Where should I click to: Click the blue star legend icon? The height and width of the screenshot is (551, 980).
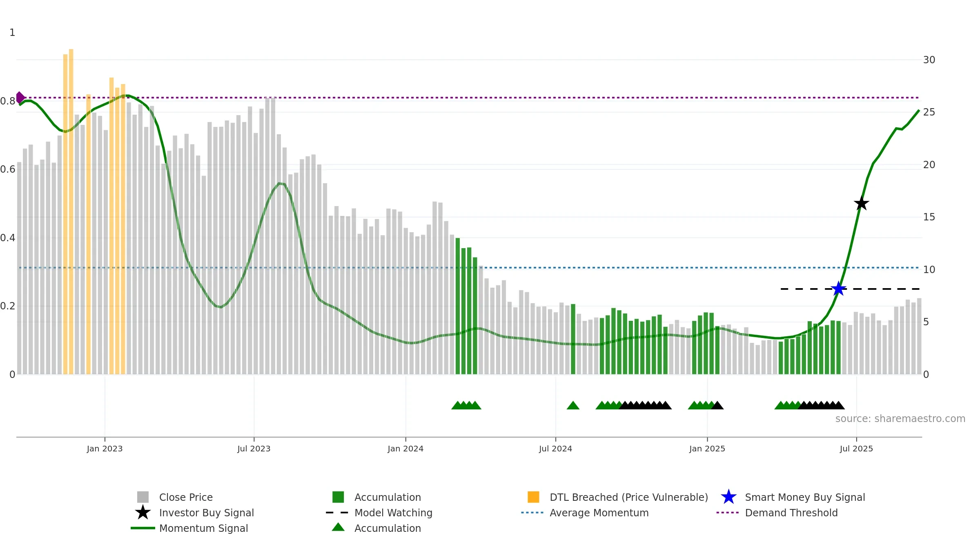pos(728,497)
